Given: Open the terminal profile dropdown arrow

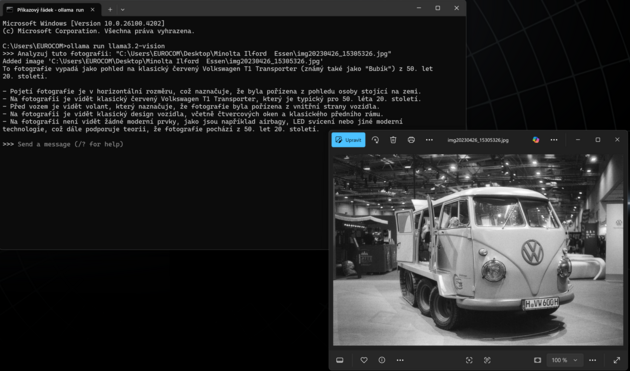Looking at the screenshot, I should [123, 9].
